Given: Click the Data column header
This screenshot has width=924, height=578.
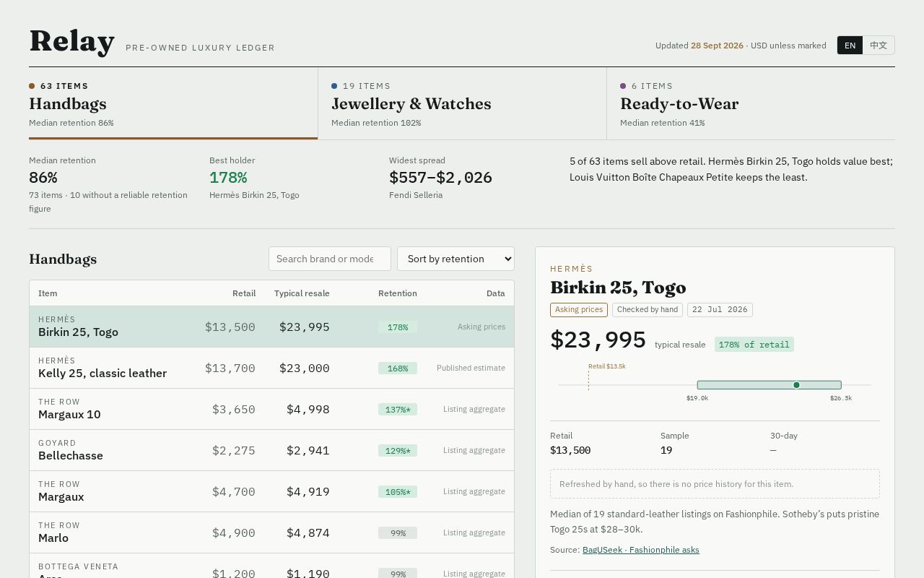Looking at the screenshot, I should pyautogui.click(x=496, y=293).
